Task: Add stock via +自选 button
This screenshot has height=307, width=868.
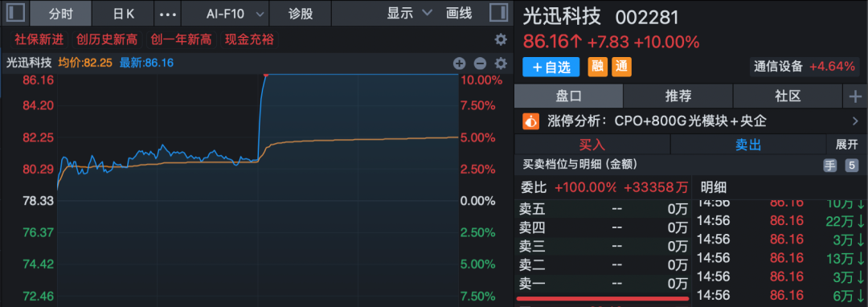Action: click(x=551, y=67)
